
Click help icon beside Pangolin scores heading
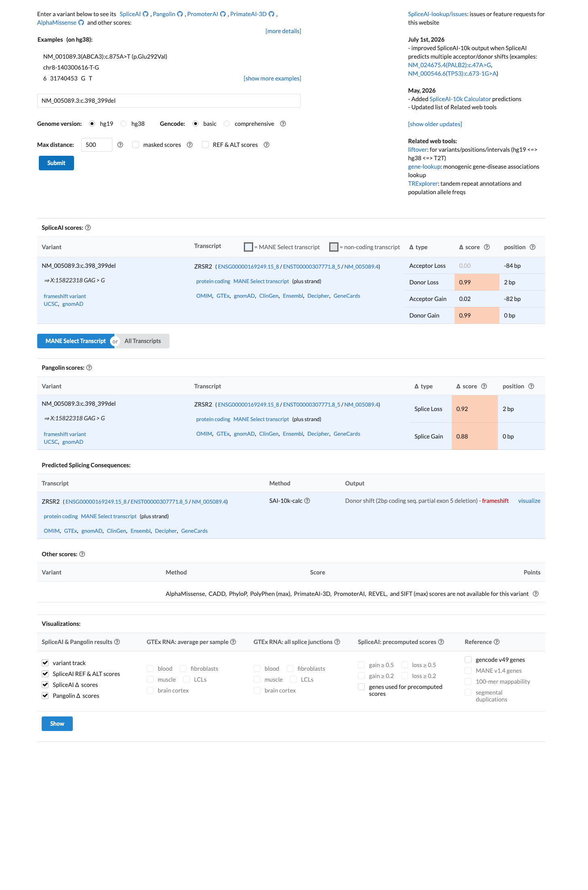89,368
